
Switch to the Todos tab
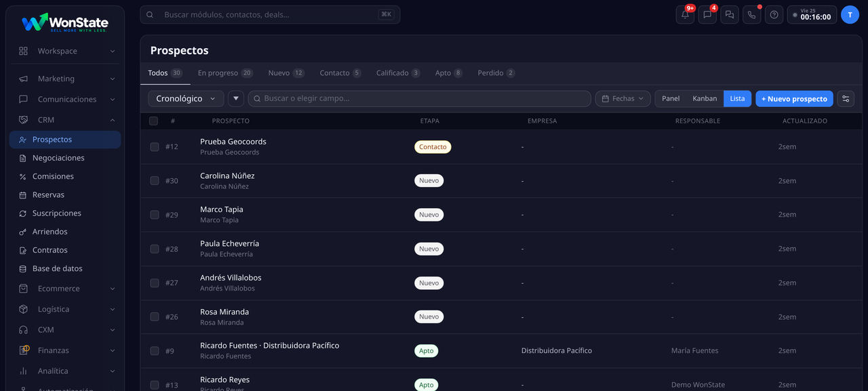pyautogui.click(x=165, y=73)
